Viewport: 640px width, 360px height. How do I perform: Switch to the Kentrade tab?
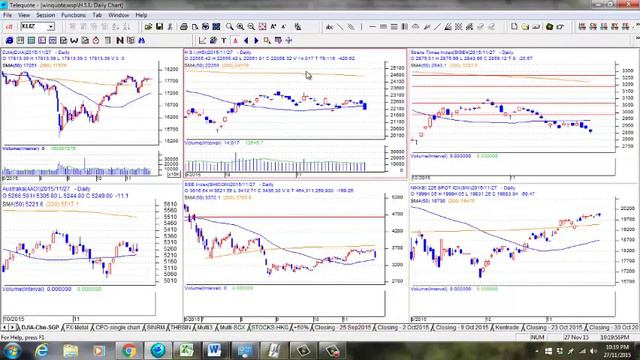(x=507, y=328)
